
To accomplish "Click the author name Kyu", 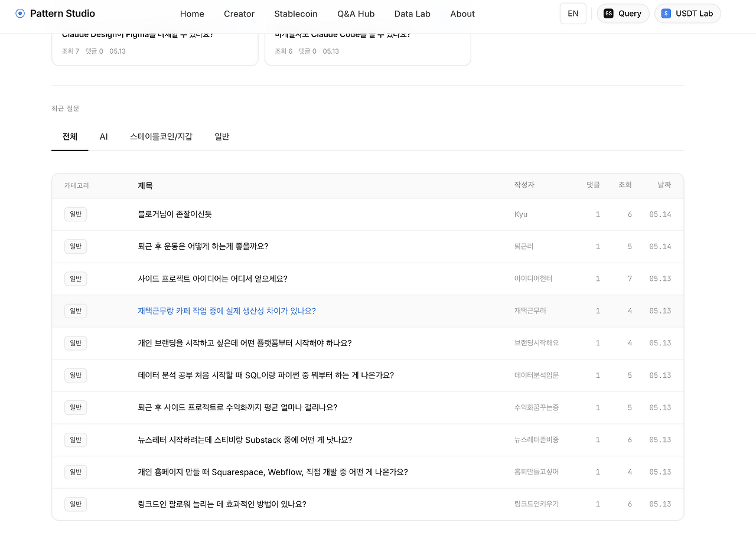I will point(521,214).
